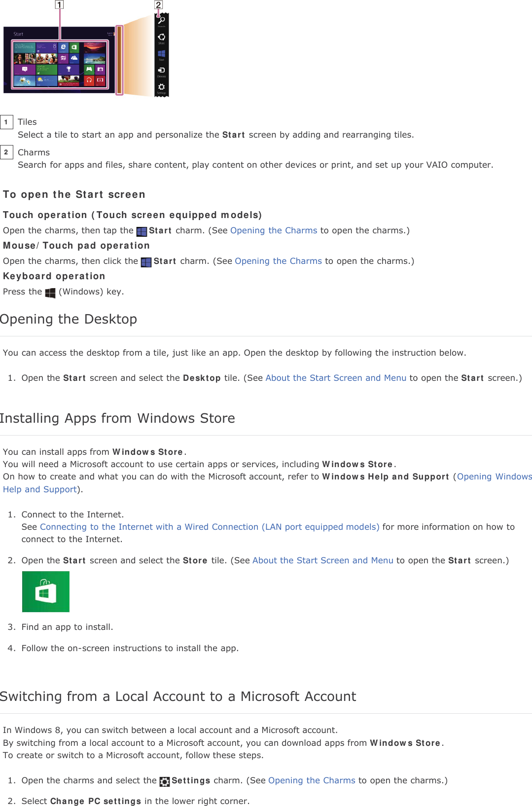Click the Start charm icon in the mouse operation line
Screen dimensions: 532x806
[146, 262]
